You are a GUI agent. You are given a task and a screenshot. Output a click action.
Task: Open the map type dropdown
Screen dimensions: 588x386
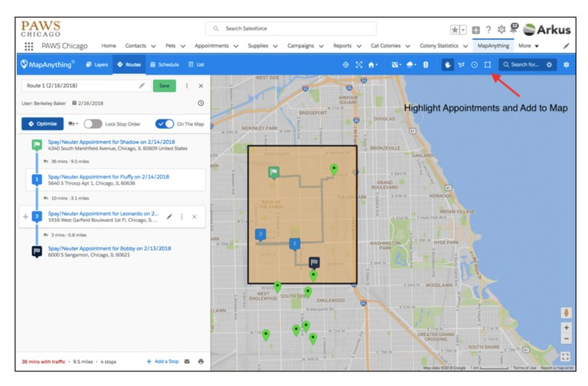[397, 64]
